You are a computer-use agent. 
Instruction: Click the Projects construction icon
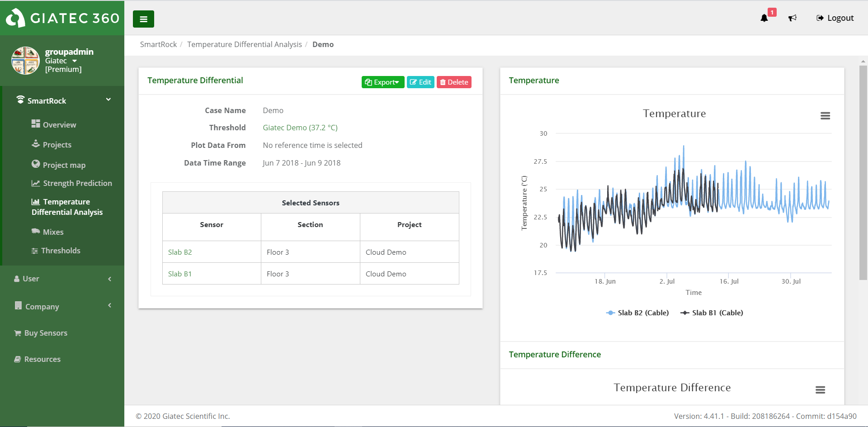point(36,143)
